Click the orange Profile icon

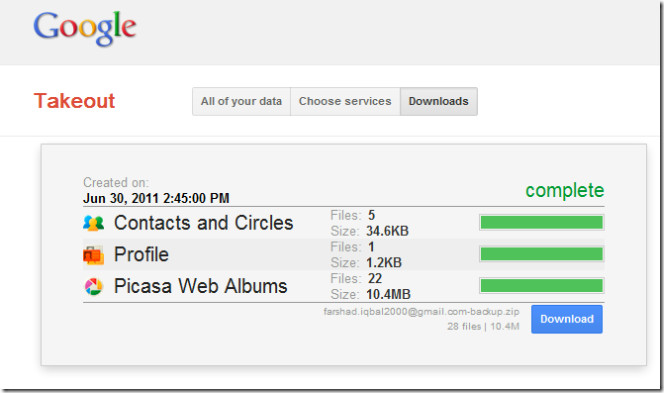click(x=94, y=255)
